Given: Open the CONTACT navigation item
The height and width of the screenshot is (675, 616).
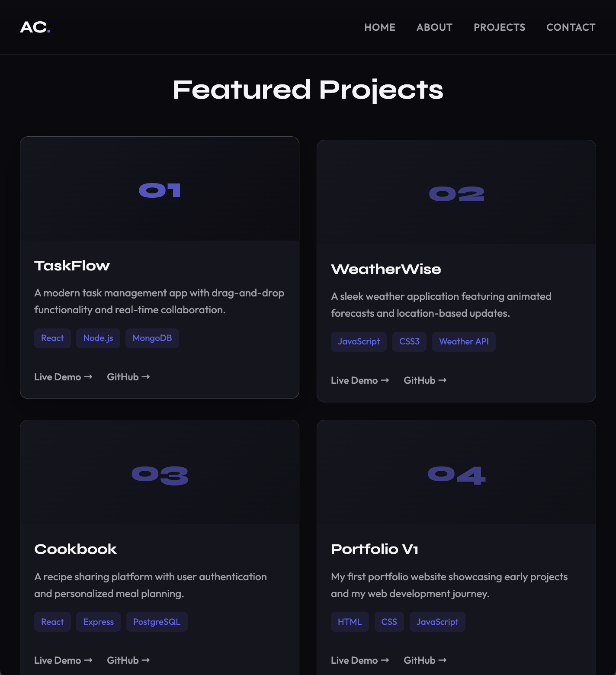Looking at the screenshot, I should tap(571, 27).
